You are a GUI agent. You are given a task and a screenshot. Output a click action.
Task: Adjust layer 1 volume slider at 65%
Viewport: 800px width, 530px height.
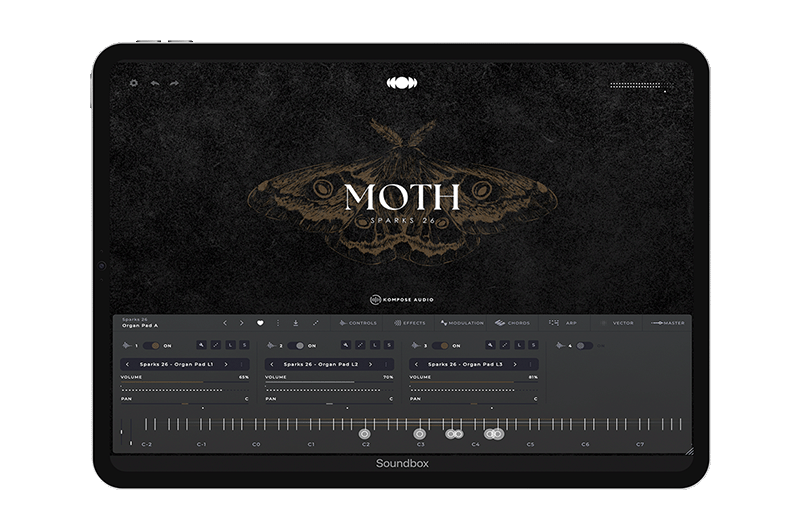click(x=185, y=382)
